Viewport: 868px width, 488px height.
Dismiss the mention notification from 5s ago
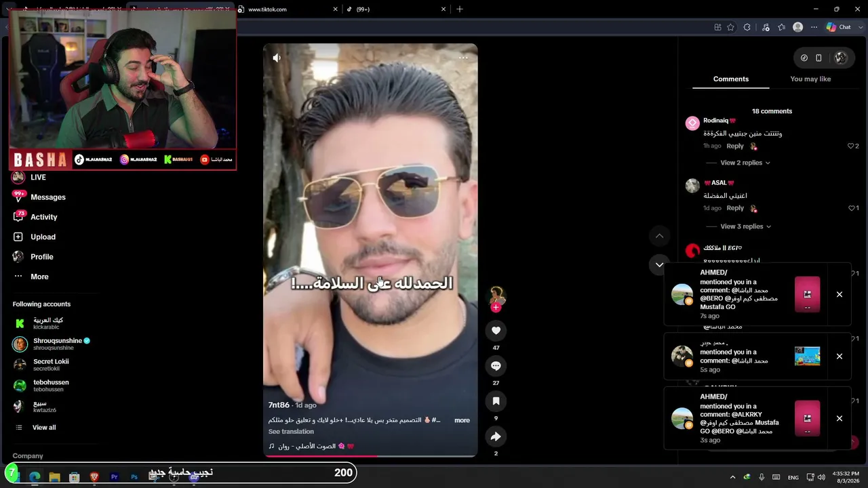[x=840, y=357]
